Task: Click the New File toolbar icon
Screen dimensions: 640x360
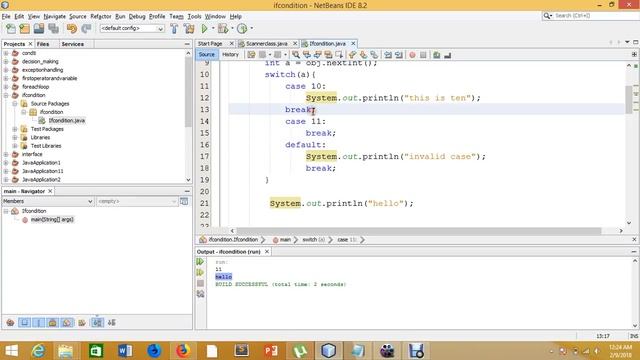Action: (11, 29)
